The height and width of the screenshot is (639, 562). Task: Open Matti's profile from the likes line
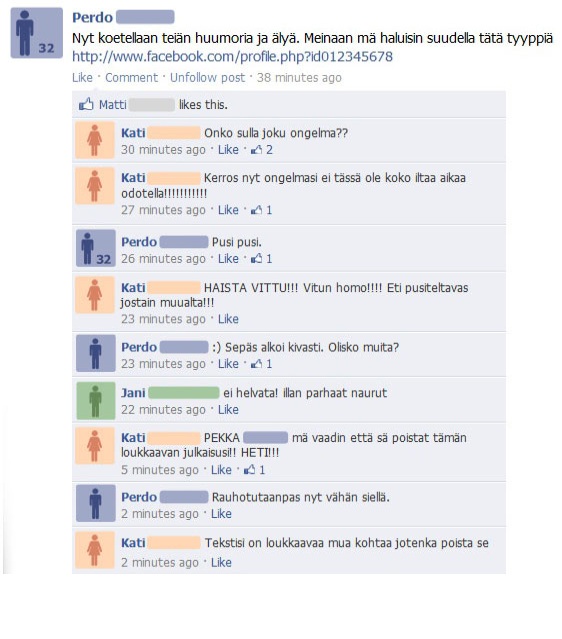coord(112,105)
